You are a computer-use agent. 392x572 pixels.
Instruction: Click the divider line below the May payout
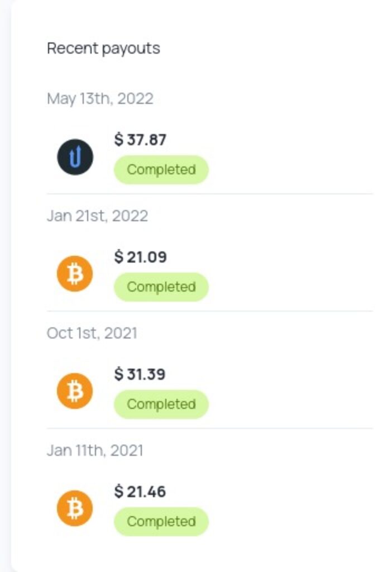pos(209,194)
